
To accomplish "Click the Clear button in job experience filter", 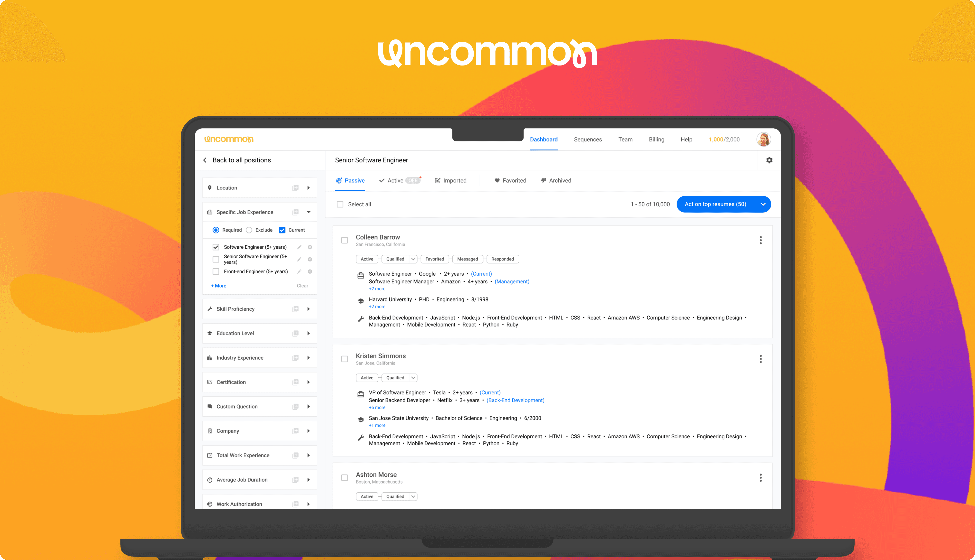I will coord(302,286).
